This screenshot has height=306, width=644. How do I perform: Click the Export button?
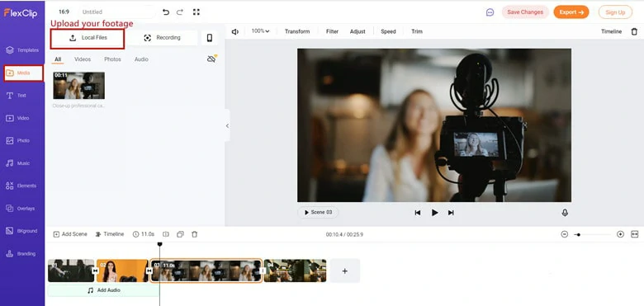571,12
